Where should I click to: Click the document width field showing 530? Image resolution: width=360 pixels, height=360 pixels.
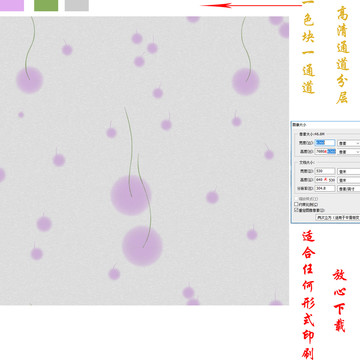[x=325, y=171]
